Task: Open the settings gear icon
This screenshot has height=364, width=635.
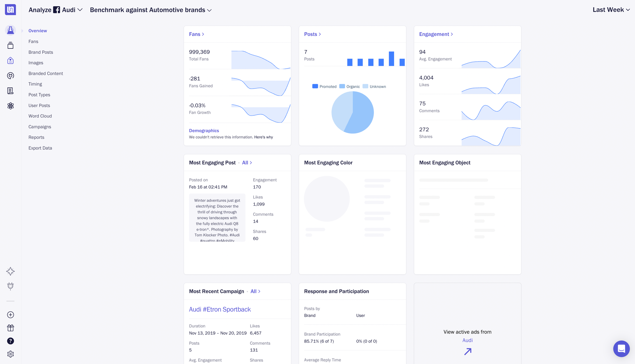Action: [x=11, y=354]
